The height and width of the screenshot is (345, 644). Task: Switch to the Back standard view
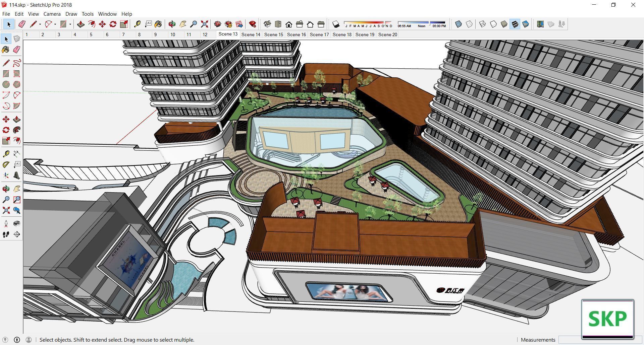click(x=310, y=24)
